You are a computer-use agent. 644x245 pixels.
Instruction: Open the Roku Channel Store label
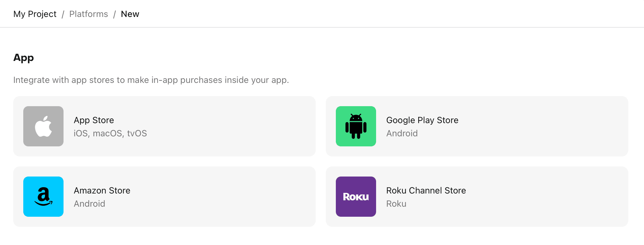(426, 191)
